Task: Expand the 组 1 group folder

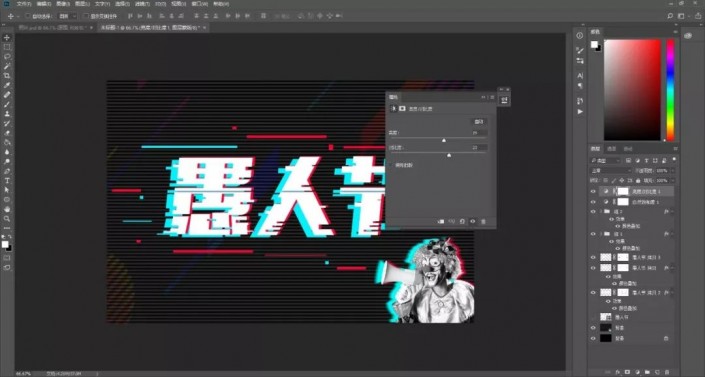Action: (601, 234)
